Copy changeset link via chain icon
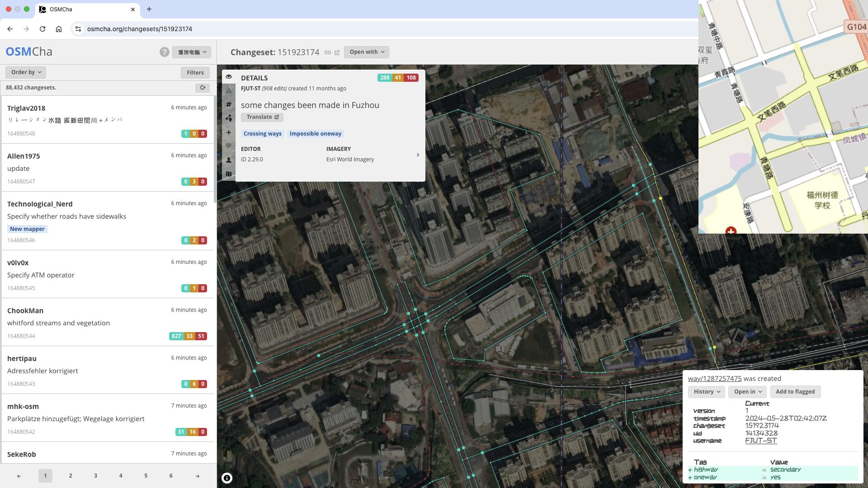Image resolution: width=868 pixels, height=488 pixels. coord(328,52)
